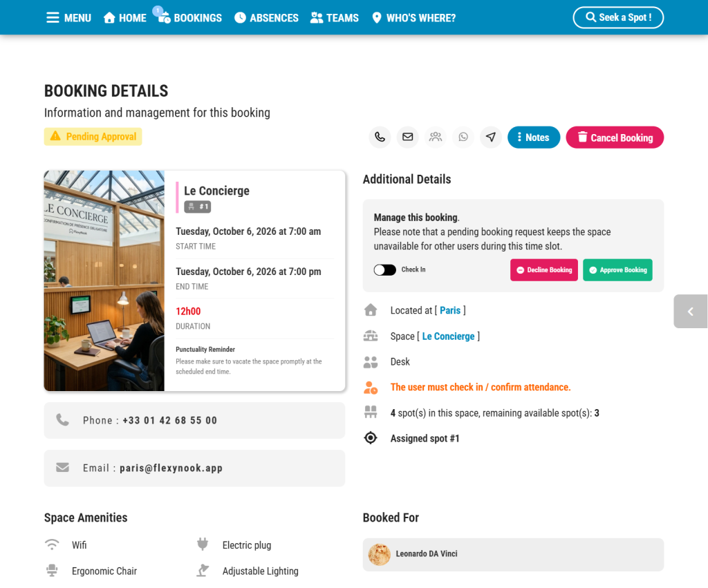The image size is (708, 588).
Task: Click the phone call action icon
Action: [380, 137]
